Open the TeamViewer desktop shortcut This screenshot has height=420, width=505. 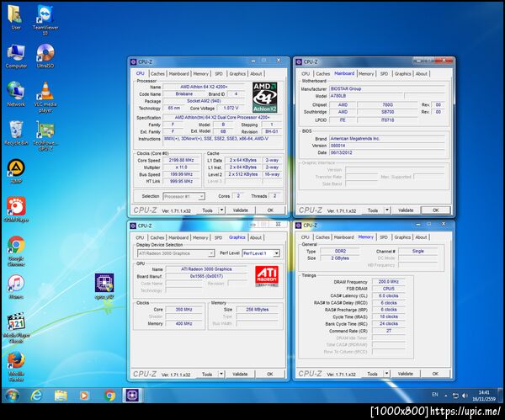(x=44, y=15)
